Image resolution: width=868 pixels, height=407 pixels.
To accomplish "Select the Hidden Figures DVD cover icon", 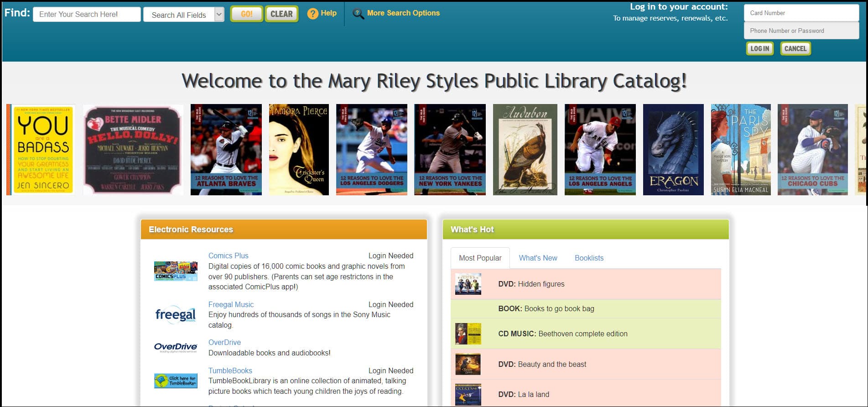I will coord(468,284).
